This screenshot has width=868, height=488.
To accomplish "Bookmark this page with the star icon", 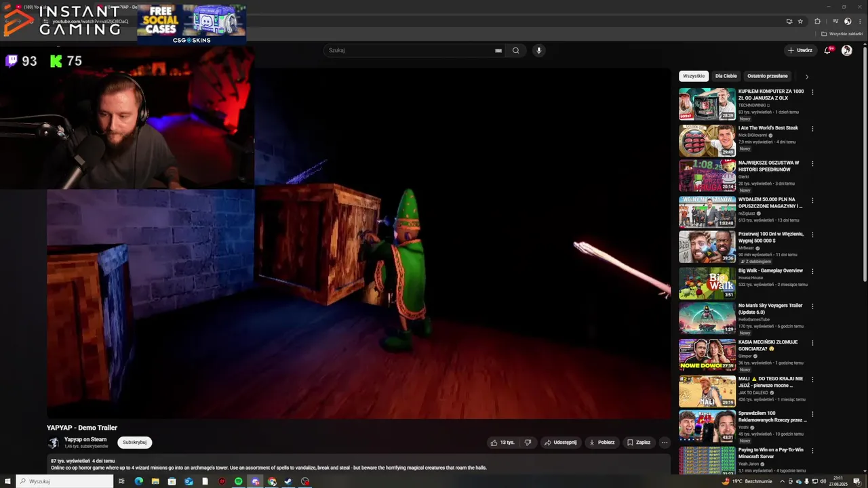I will click(800, 21).
